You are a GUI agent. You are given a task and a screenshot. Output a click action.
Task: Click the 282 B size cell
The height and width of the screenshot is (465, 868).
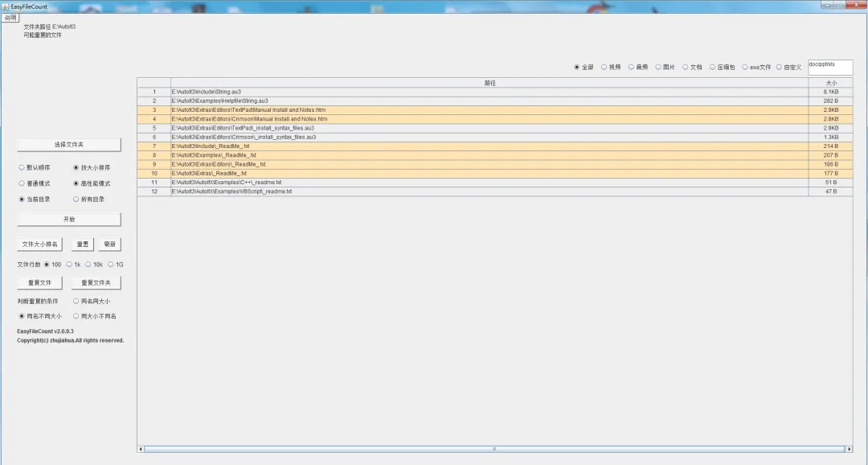tap(831, 101)
